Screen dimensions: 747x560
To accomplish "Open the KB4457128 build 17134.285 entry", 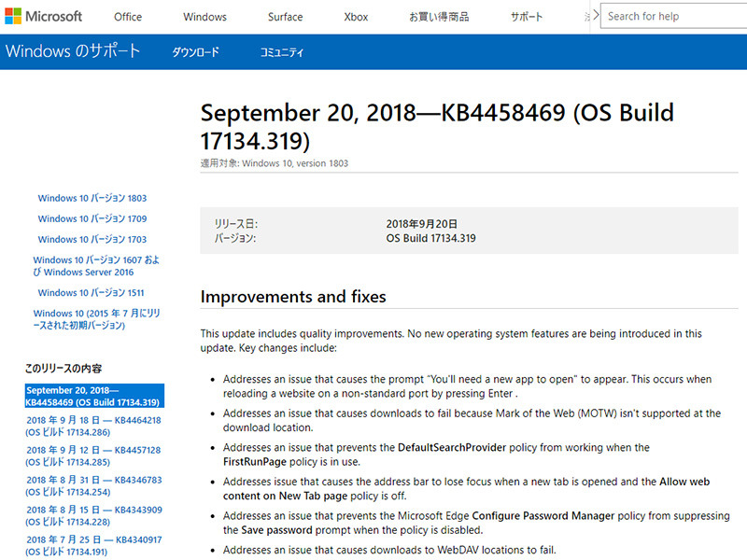I will click(93, 455).
